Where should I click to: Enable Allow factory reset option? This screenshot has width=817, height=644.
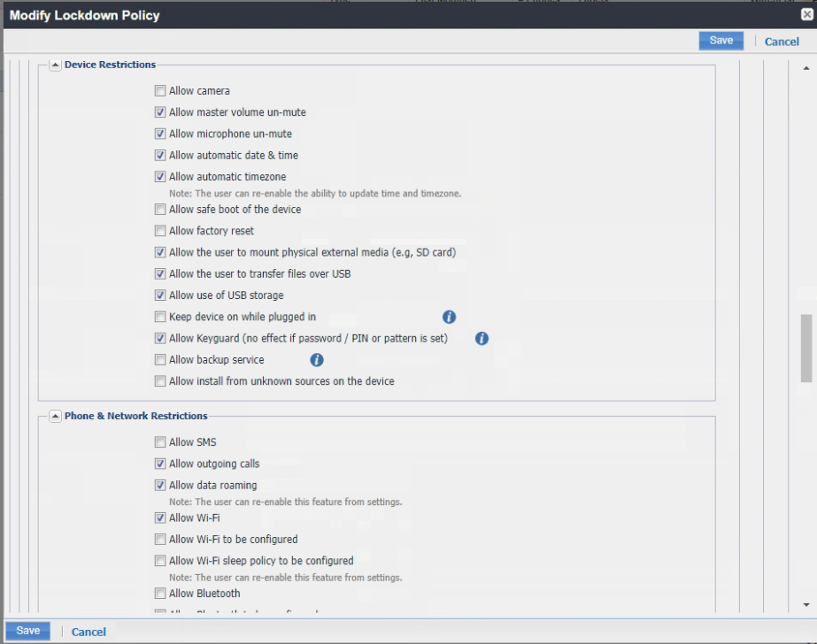tap(160, 231)
